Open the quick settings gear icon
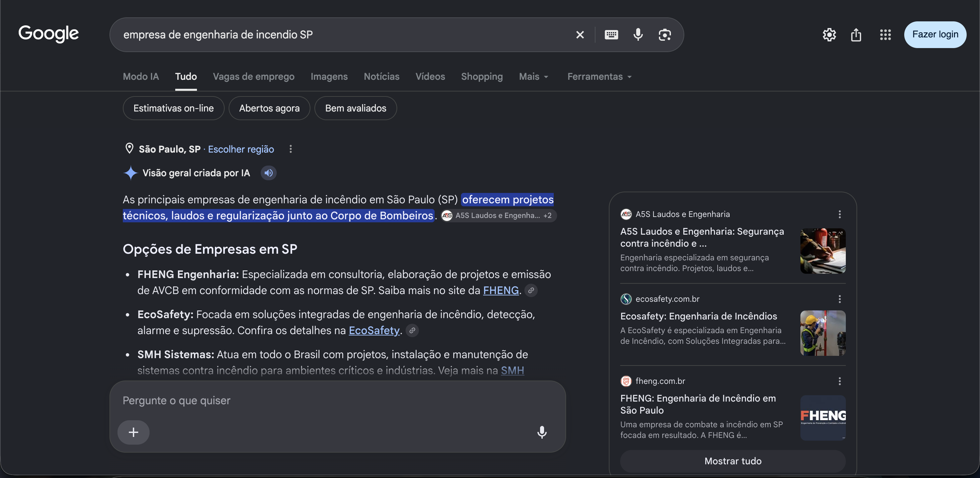 (829, 35)
